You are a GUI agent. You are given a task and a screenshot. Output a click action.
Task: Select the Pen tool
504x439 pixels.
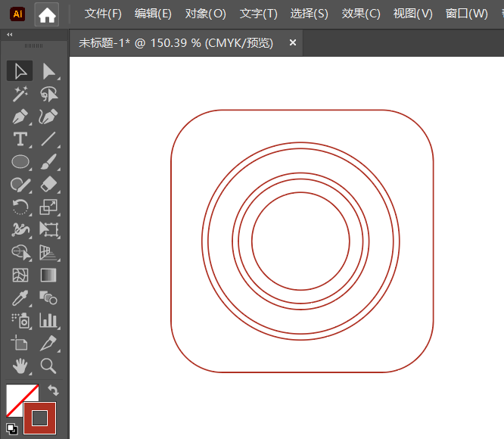(20, 117)
